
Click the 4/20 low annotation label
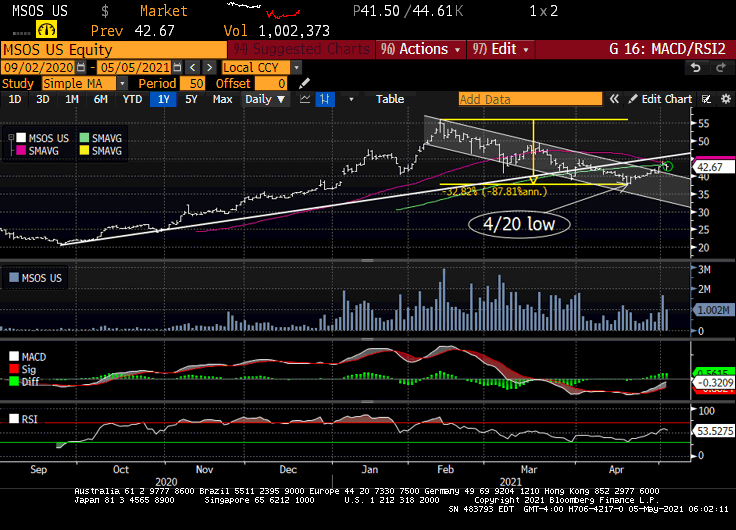pyautogui.click(x=519, y=224)
